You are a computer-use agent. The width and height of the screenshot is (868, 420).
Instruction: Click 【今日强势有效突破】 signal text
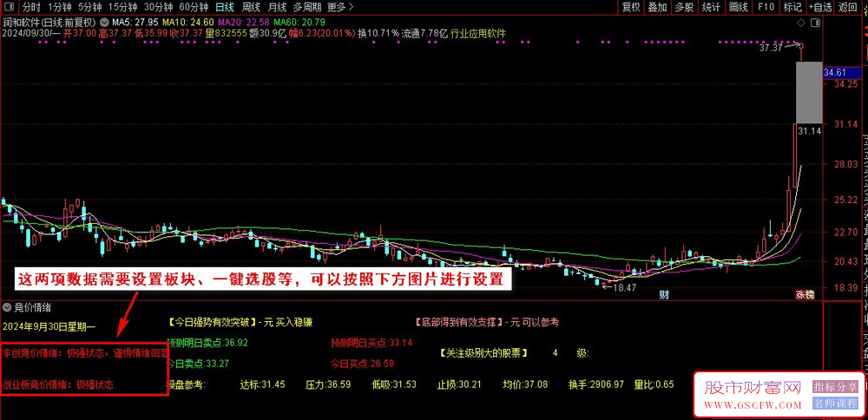click(212, 321)
